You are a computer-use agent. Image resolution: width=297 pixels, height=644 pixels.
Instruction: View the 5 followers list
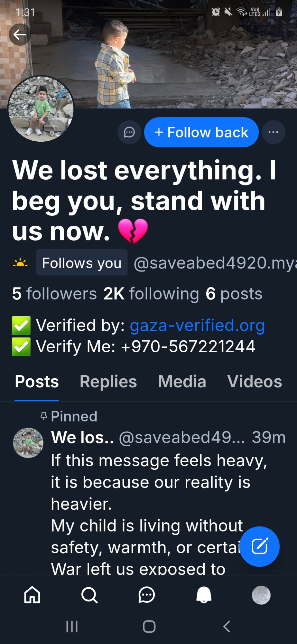coord(54,294)
